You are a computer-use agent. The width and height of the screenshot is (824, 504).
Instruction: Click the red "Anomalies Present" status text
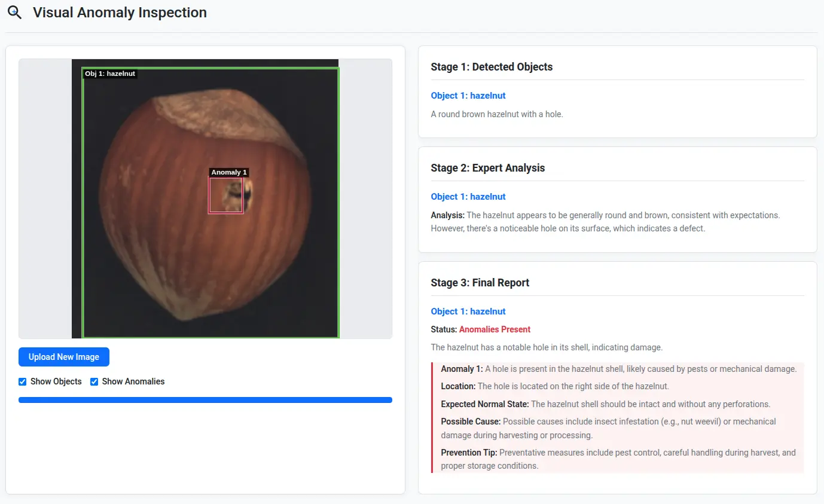[x=495, y=329]
